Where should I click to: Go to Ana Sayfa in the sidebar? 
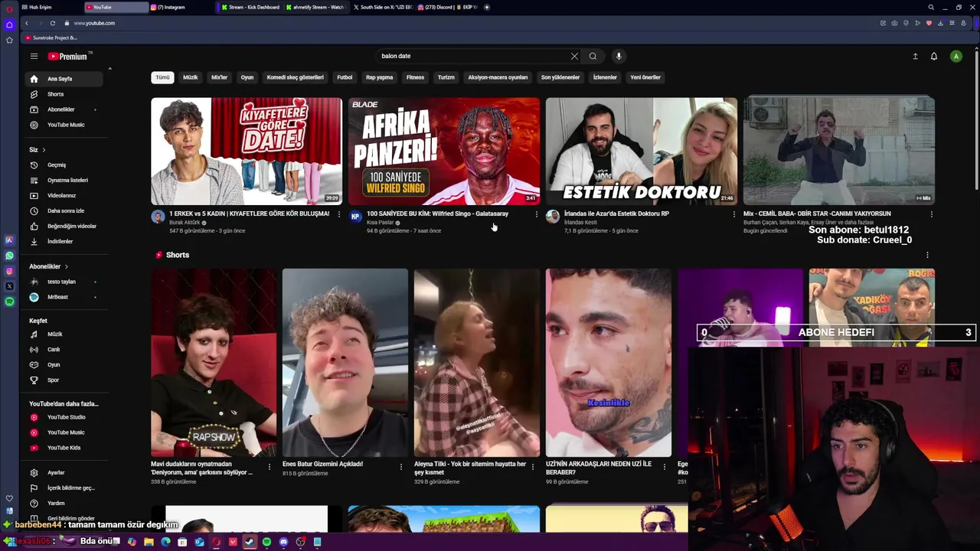click(x=64, y=79)
